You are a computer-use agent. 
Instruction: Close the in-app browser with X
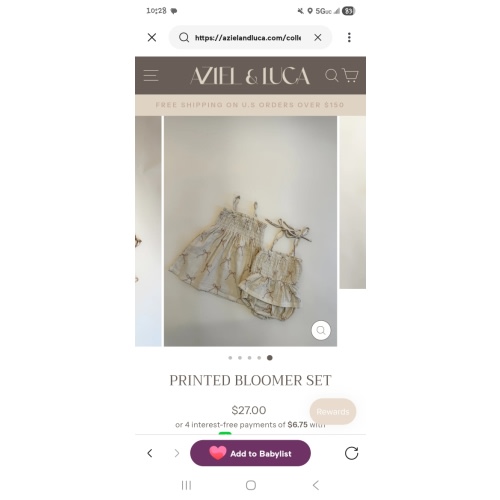[152, 37]
